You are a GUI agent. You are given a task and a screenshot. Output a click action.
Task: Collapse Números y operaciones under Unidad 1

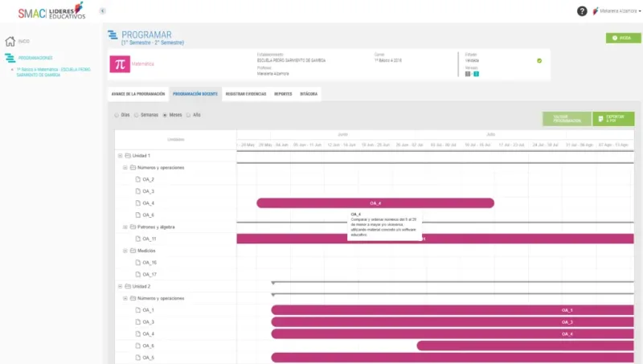[x=125, y=168]
